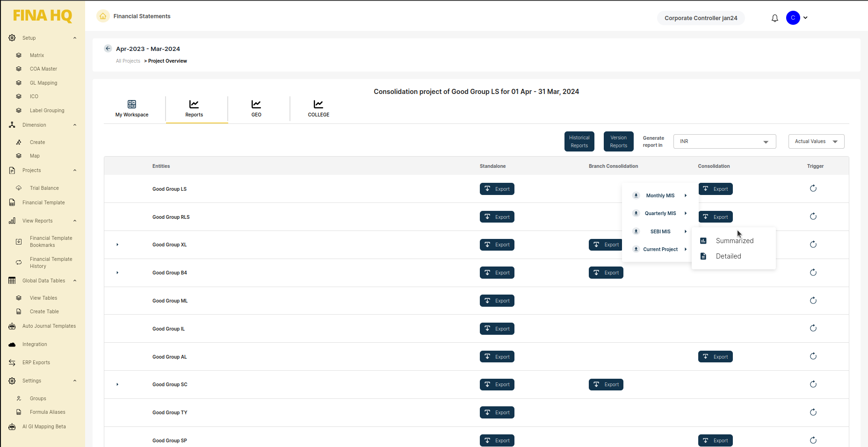The height and width of the screenshot is (447, 868).
Task: Open the GEO chart tab
Action: point(256,108)
